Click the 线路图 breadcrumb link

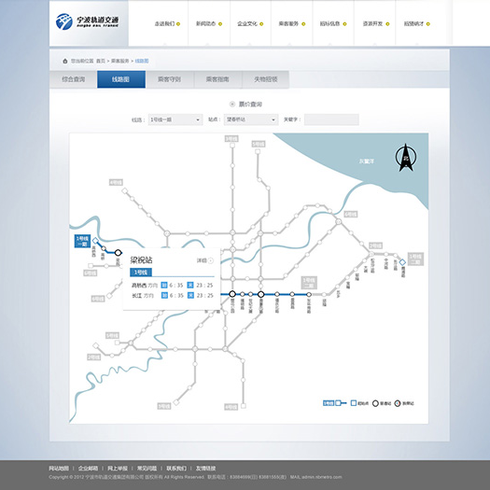click(x=142, y=61)
